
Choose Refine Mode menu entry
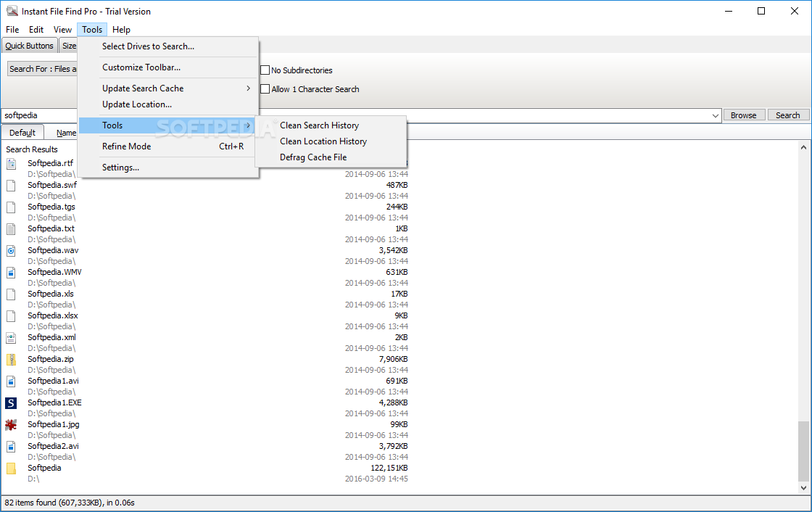pyautogui.click(x=169, y=146)
